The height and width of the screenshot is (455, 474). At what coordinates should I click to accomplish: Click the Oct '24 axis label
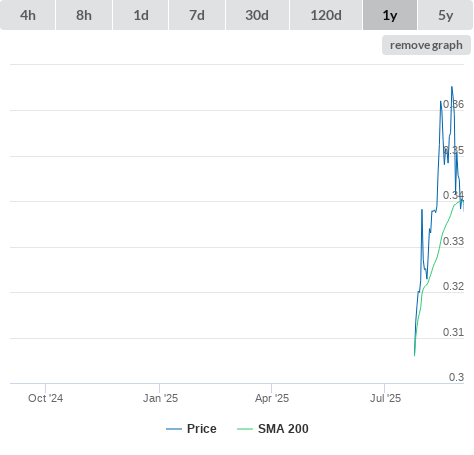[46, 398]
